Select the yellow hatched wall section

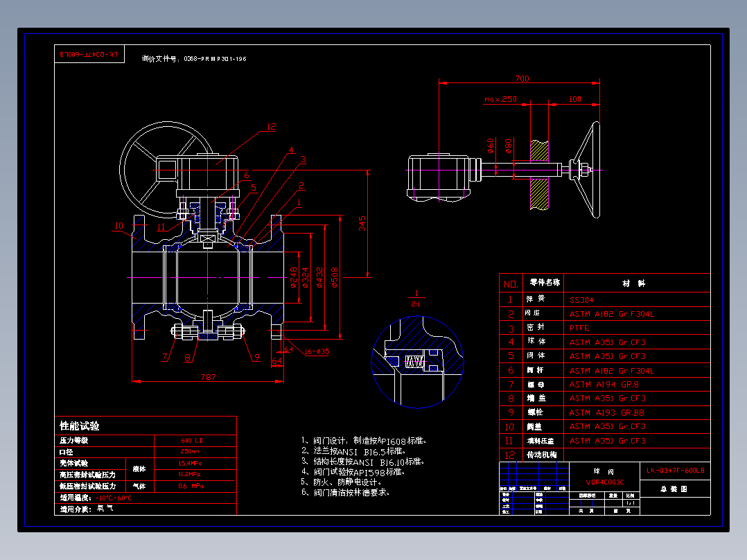(x=539, y=175)
